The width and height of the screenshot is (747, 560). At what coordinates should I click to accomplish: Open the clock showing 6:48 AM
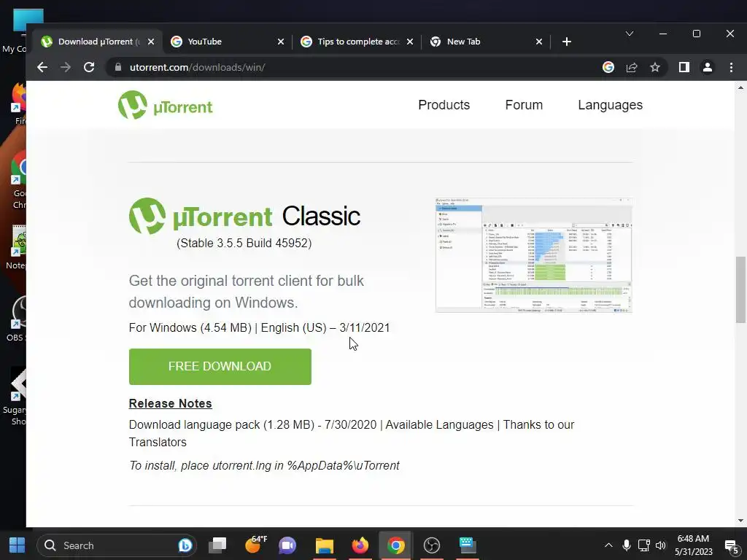coord(693,545)
